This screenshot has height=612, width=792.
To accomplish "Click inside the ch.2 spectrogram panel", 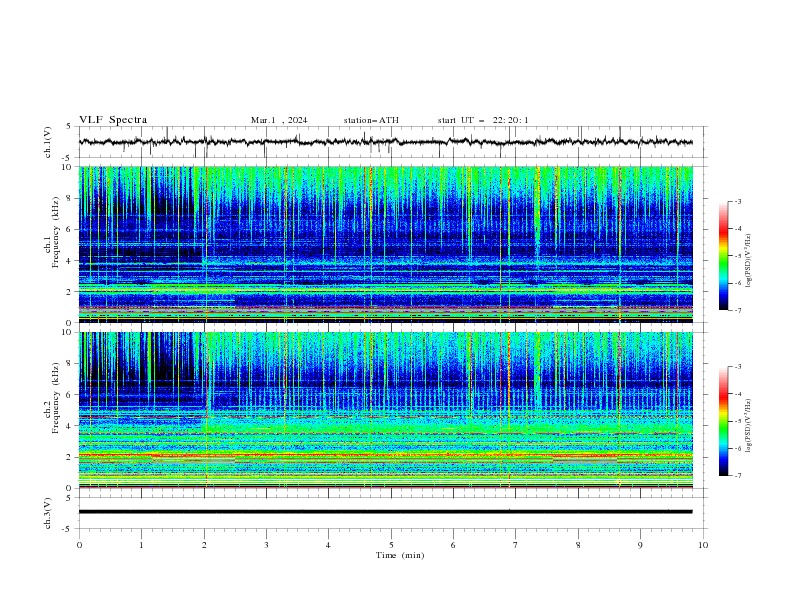I will [386, 410].
